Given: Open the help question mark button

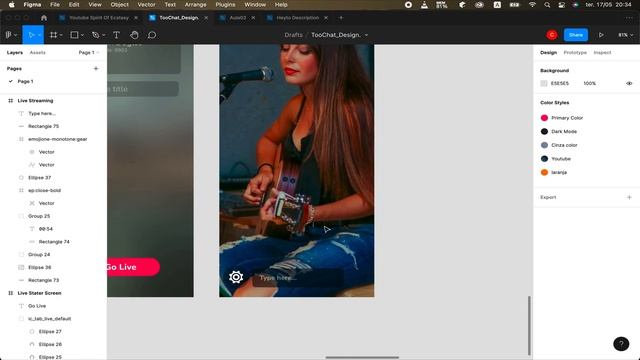Looking at the screenshot, I should (621, 344).
